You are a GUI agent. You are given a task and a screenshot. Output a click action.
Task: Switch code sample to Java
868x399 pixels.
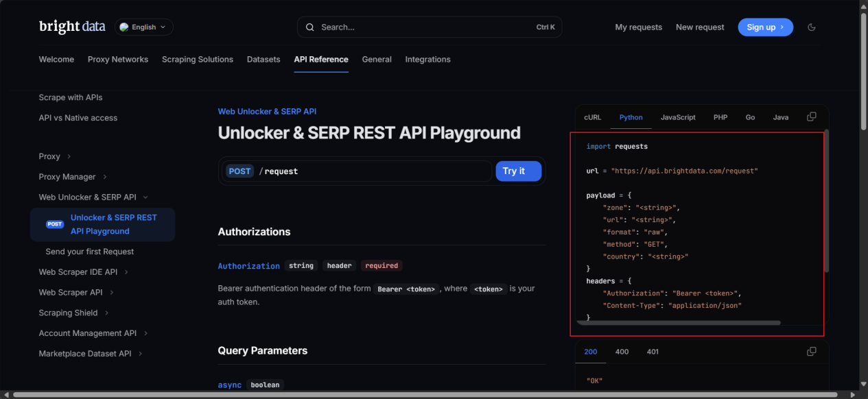pyautogui.click(x=781, y=117)
